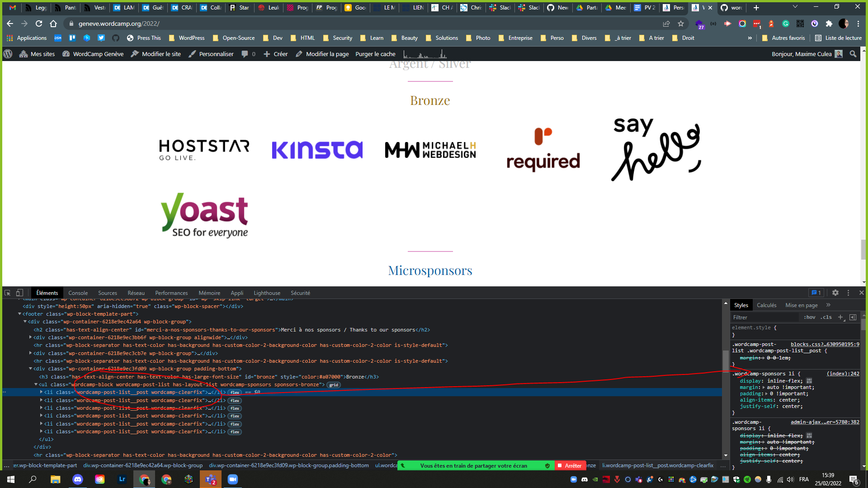Open the new style rule plus icon
The image size is (868, 488).
[x=841, y=317]
